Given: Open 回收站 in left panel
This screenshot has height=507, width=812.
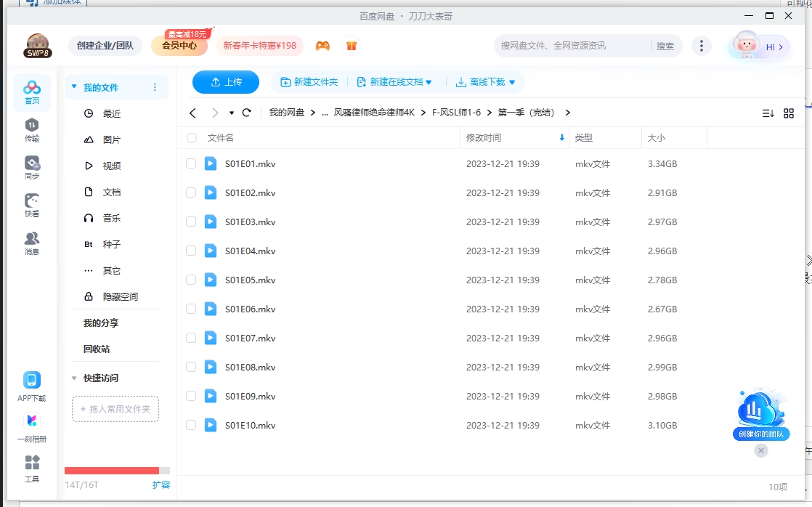Looking at the screenshot, I should pos(97,349).
